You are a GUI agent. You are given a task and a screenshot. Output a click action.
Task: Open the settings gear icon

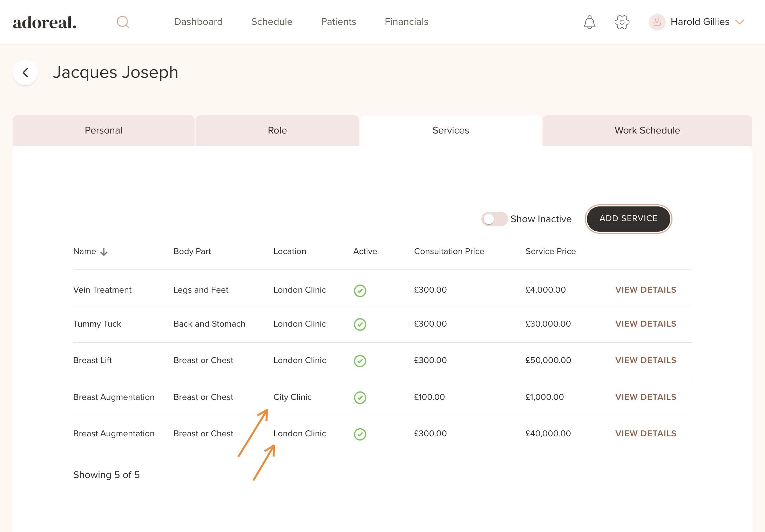622,22
